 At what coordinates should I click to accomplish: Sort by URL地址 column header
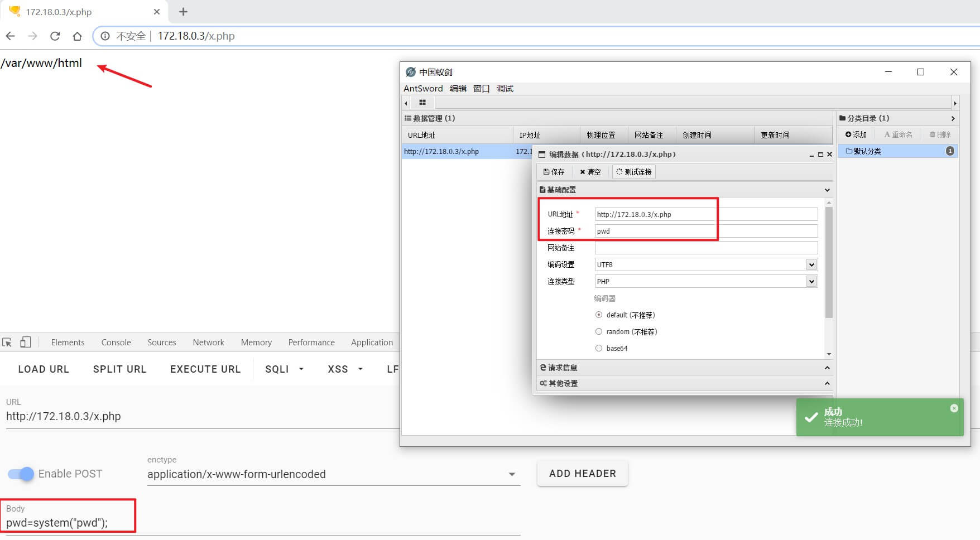[457, 135]
